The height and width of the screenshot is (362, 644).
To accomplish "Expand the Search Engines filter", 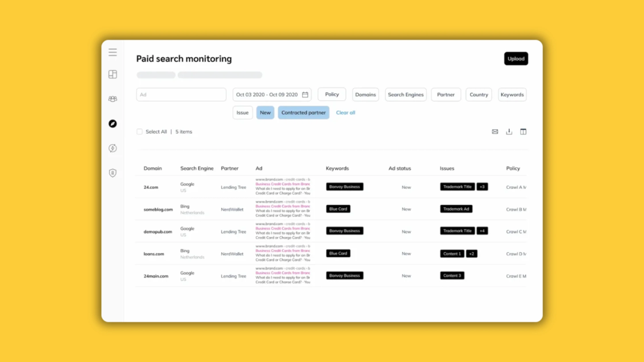I will (406, 94).
